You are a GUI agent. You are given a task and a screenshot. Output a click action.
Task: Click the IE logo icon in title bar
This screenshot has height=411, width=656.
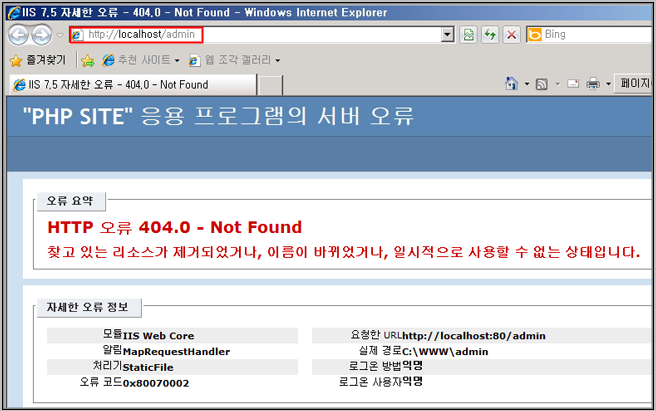(x=13, y=13)
